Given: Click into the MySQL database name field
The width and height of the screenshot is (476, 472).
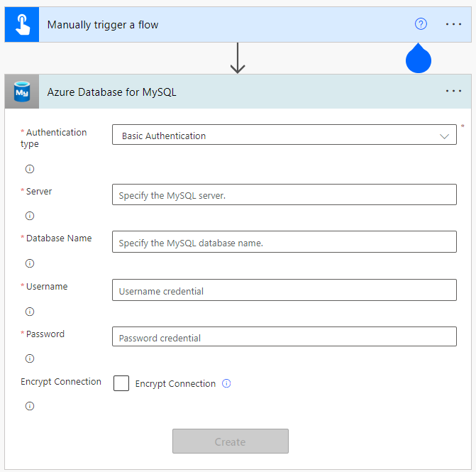Looking at the screenshot, I should click(x=284, y=242).
